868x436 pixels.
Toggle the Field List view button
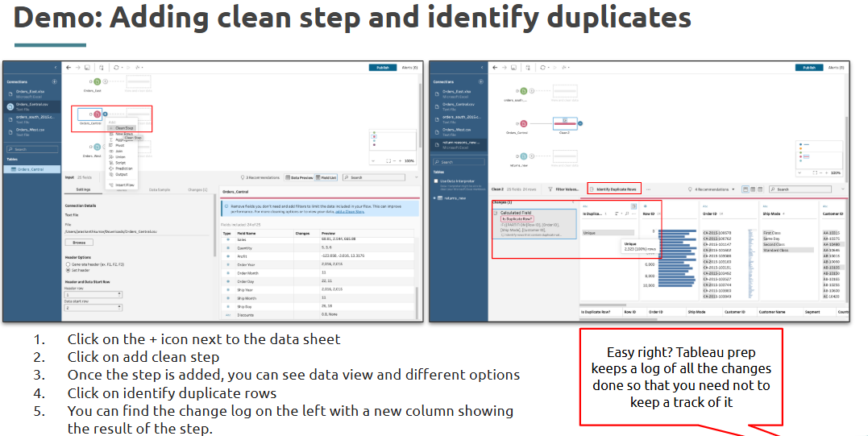326,177
